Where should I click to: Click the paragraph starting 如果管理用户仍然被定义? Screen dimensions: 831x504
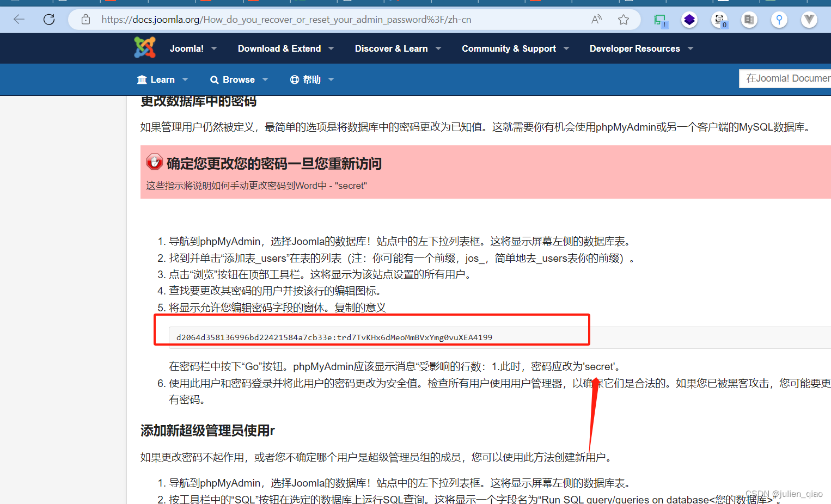[x=477, y=127]
